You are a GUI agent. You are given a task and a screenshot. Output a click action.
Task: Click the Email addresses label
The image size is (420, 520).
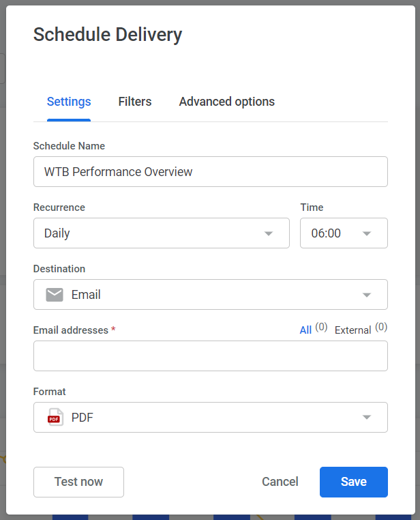[x=71, y=330]
